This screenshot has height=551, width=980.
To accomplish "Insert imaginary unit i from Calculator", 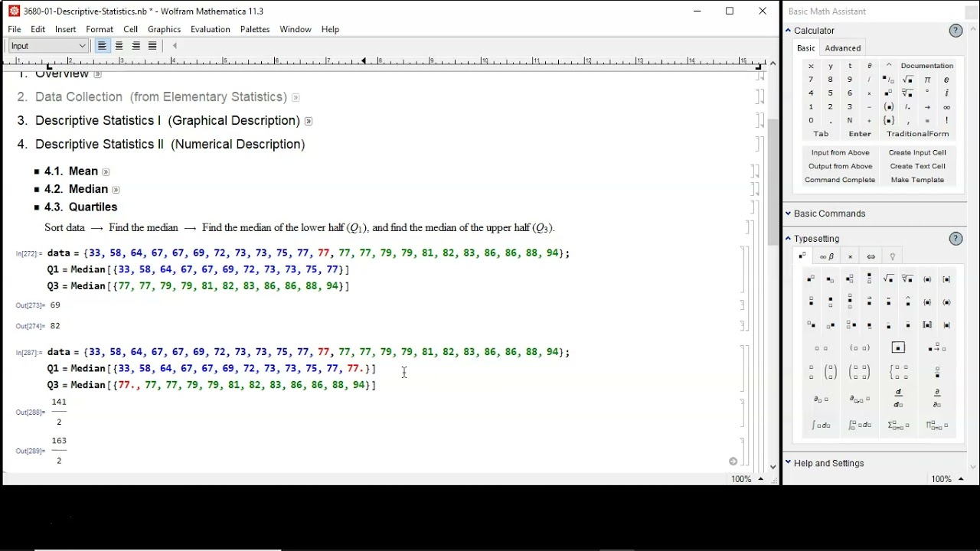I will [x=946, y=93].
